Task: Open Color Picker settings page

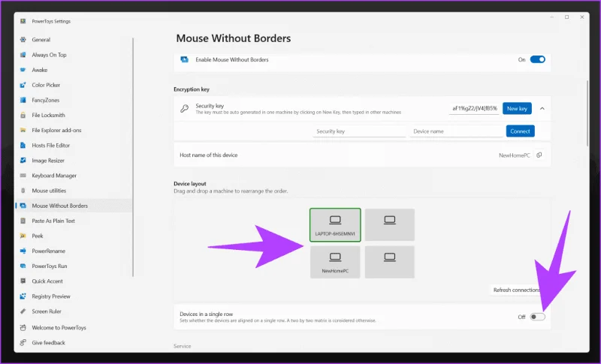Action: point(46,85)
